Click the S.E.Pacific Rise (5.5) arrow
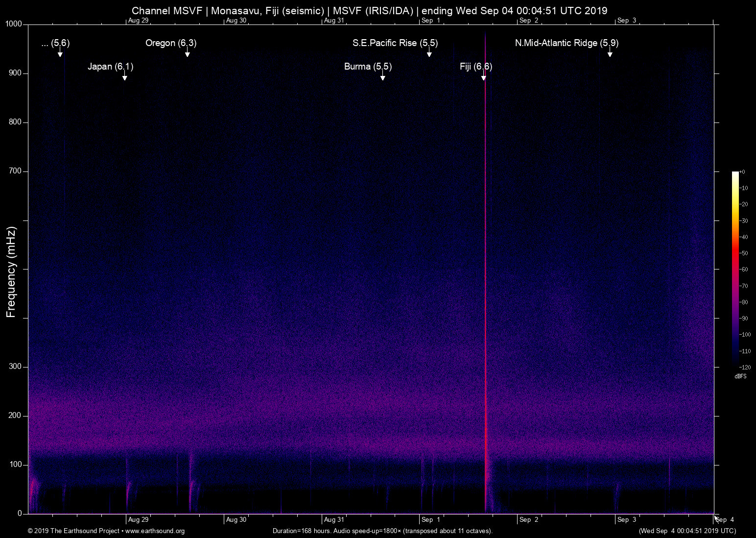Screen dimensions: 756x538 (x=429, y=54)
